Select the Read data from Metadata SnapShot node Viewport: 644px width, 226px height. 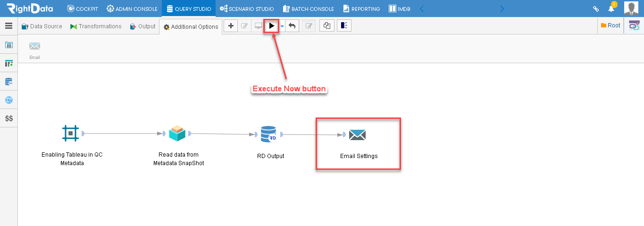click(177, 134)
